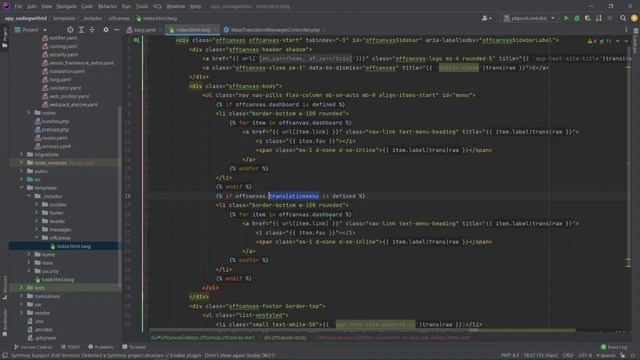Viewport: 640px width, 360px height.
Task: Open the Version Control tool window
Action: coord(33,347)
